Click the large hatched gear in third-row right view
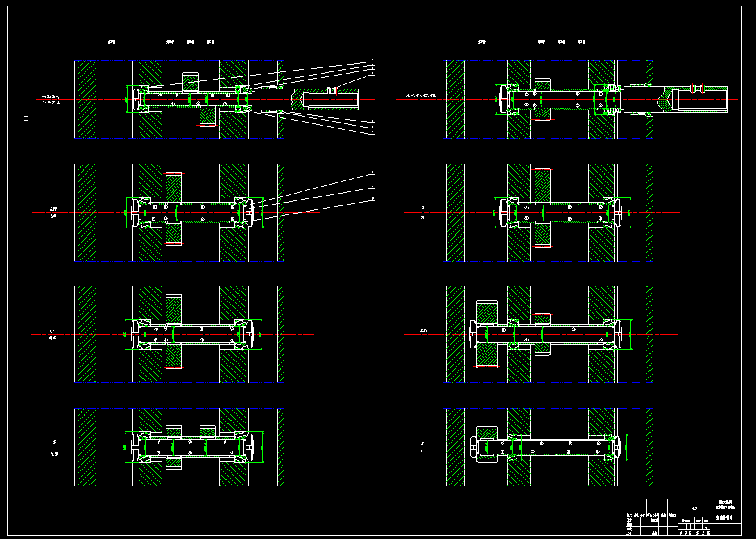This screenshot has width=756, height=539. tap(487, 334)
